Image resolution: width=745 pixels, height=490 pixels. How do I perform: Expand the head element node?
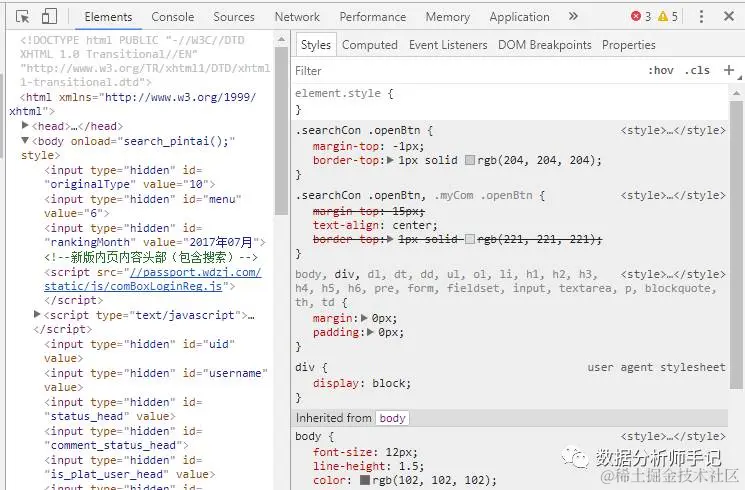coord(25,125)
